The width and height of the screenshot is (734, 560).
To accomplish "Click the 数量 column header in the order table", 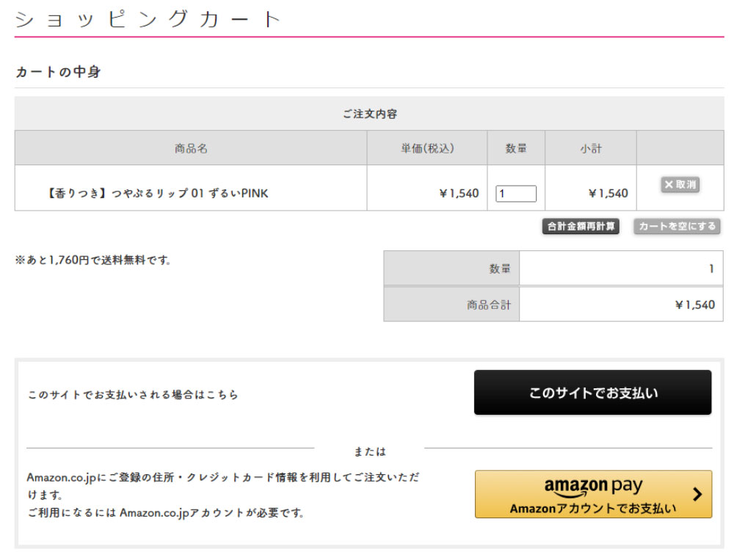I will (516, 148).
